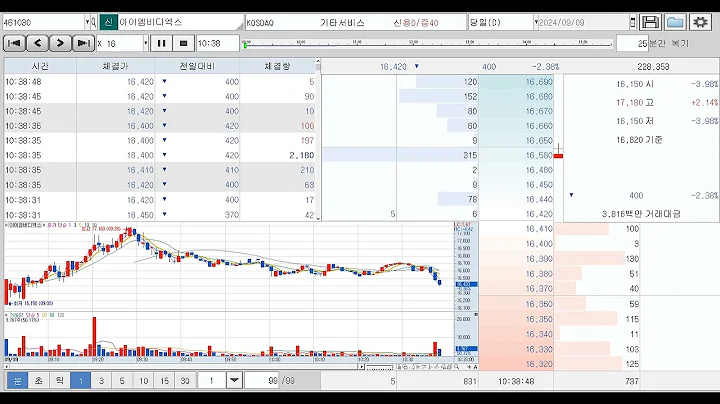Viewport: 720px width, 404px height.
Task: Click the chart plus icon near A
Action: [469, 367]
